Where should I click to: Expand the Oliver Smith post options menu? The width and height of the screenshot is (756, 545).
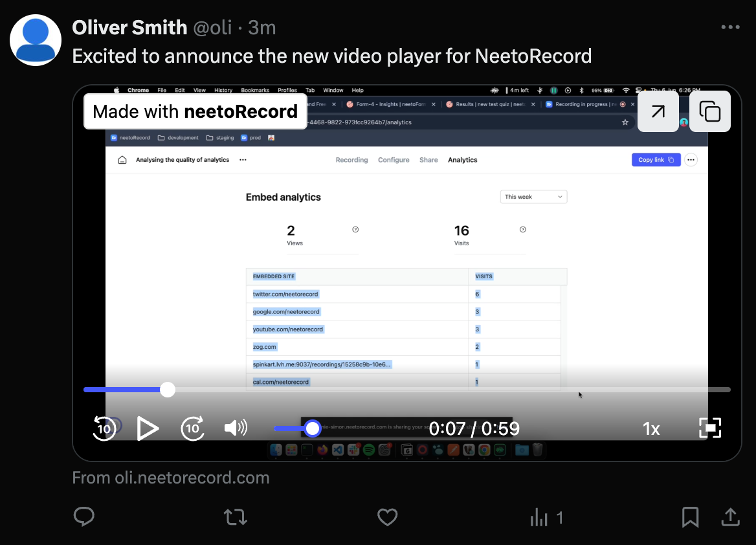(730, 27)
